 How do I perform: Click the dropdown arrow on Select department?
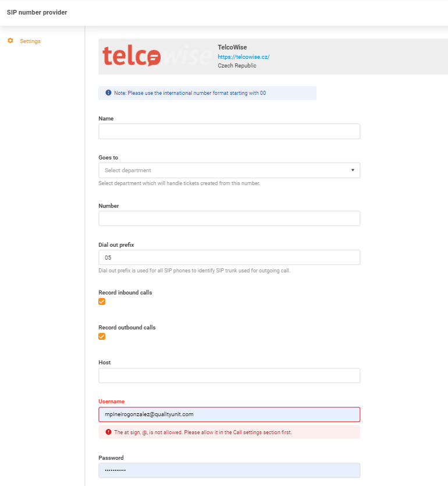pyautogui.click(x=352, y=170)
